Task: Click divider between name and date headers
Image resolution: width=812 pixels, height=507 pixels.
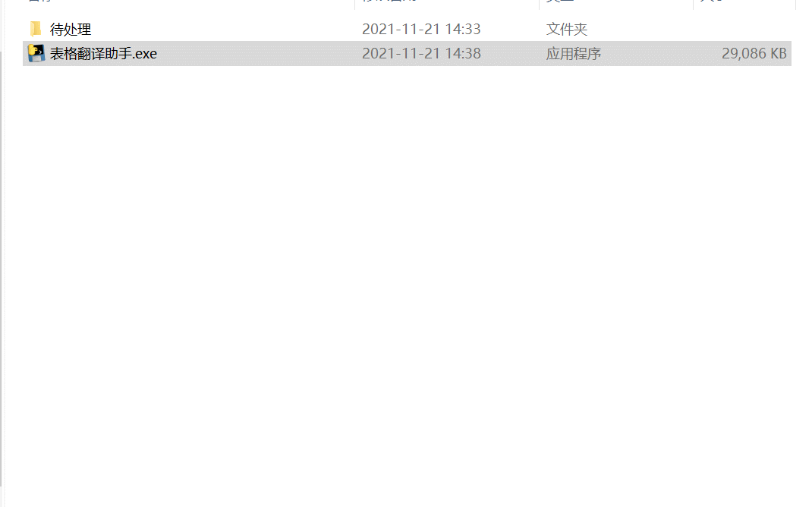Action: pyautogui.click(x=355, y=2)
